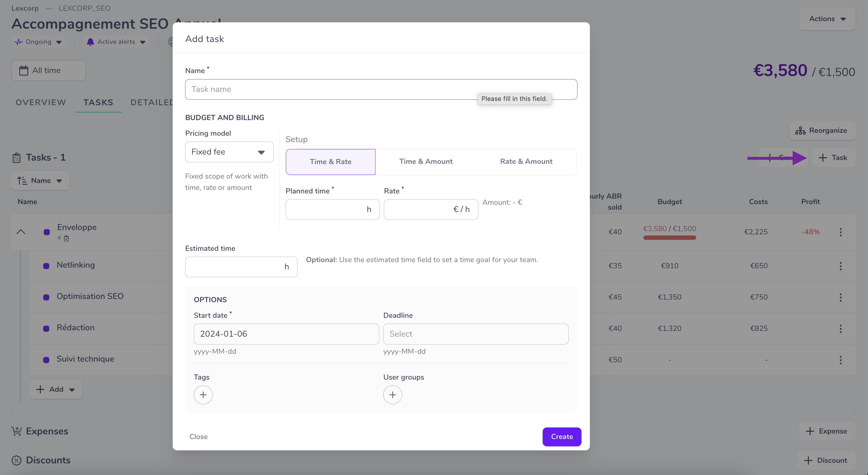Screen dimensions: 868x475
Task: Open the Add dropdown below tasks
Action: coord(56,389)
